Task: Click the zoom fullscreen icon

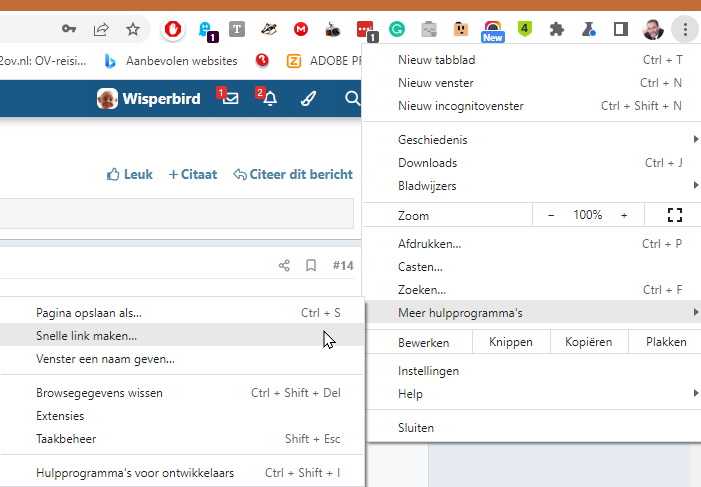Action: pos(674,215)
